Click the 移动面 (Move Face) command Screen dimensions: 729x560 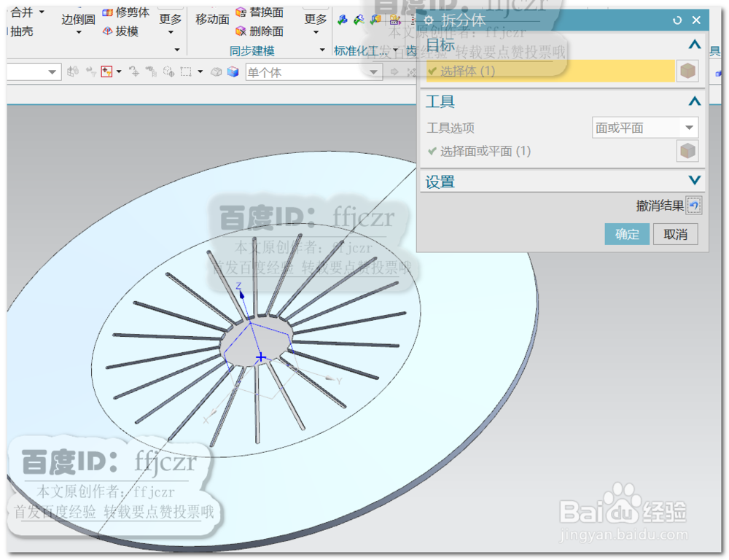point(212,19)
